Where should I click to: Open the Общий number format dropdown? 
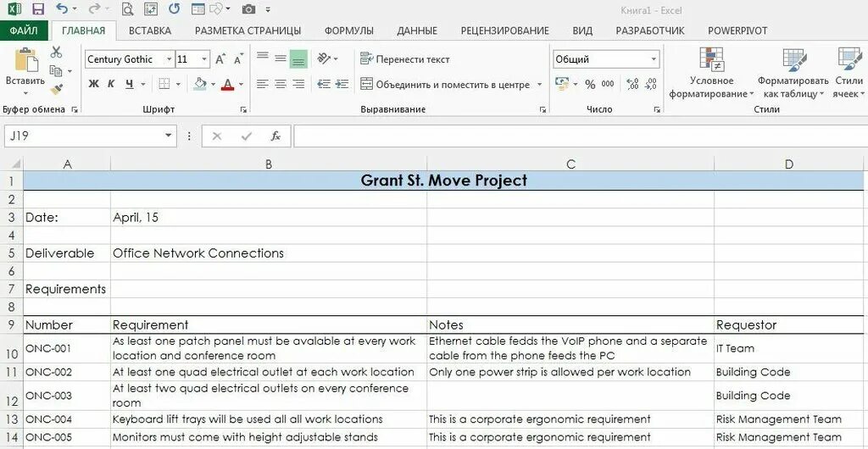[654, 59]
